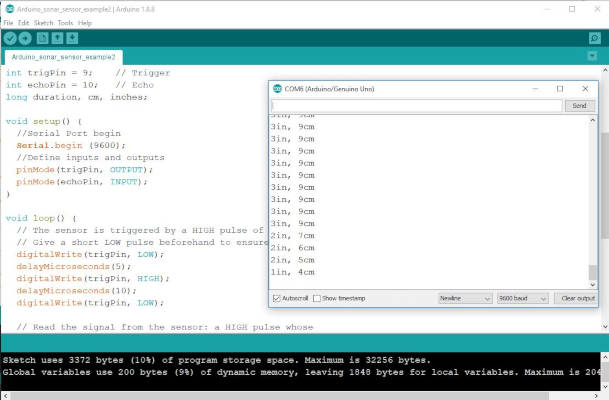Click the bottom horizontal scrollbar
Image resolution: width=609 pixels, height=400 pixels.
[x=280, y=396]
